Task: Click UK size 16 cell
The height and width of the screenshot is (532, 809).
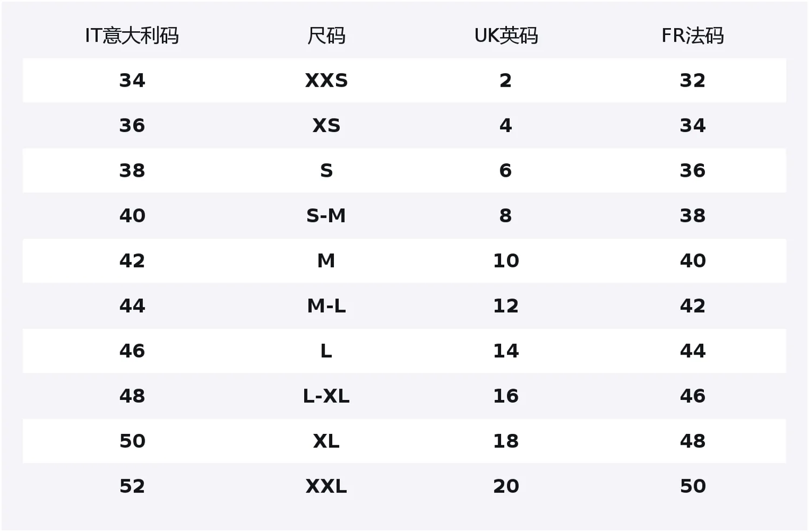Action: [x=506, y=396]
